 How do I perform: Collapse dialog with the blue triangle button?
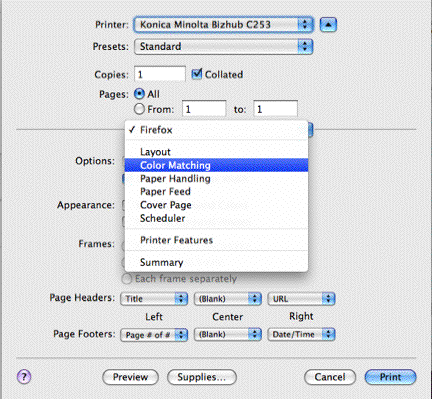click(328, 25)
